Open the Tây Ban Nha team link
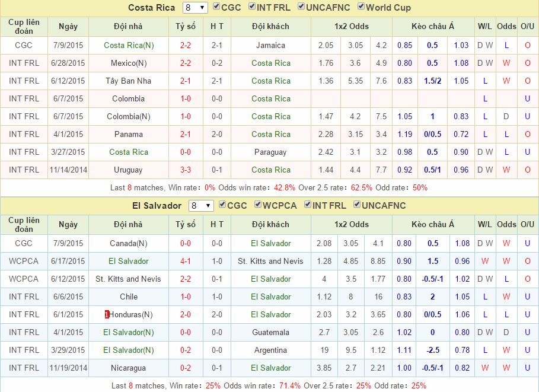The width and height of the screenshot is (539, 392). (128, 81)
